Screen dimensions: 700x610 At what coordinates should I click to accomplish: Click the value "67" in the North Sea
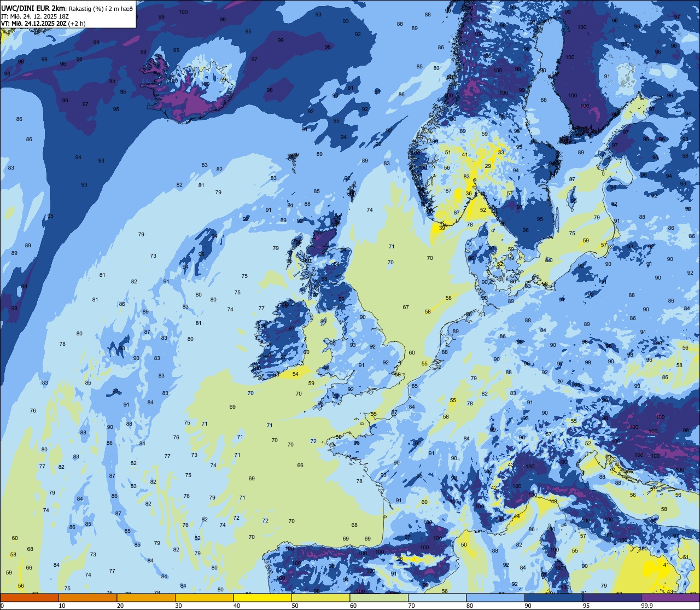coord(406,307)
